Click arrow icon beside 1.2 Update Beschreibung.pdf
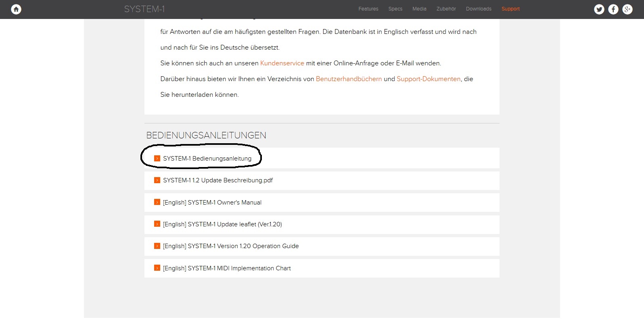Image resolution: width=644 pixels, height=328 pixels. (x=157, y=180)
